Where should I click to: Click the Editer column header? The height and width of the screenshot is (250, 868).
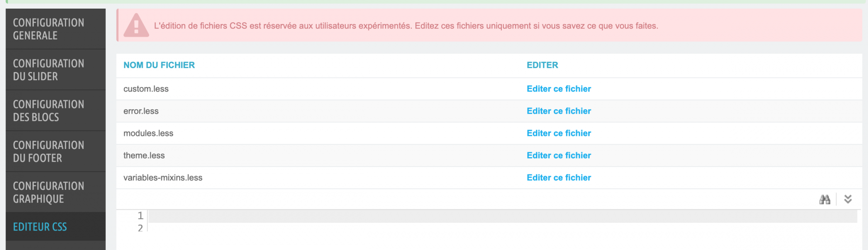[542, 65]
